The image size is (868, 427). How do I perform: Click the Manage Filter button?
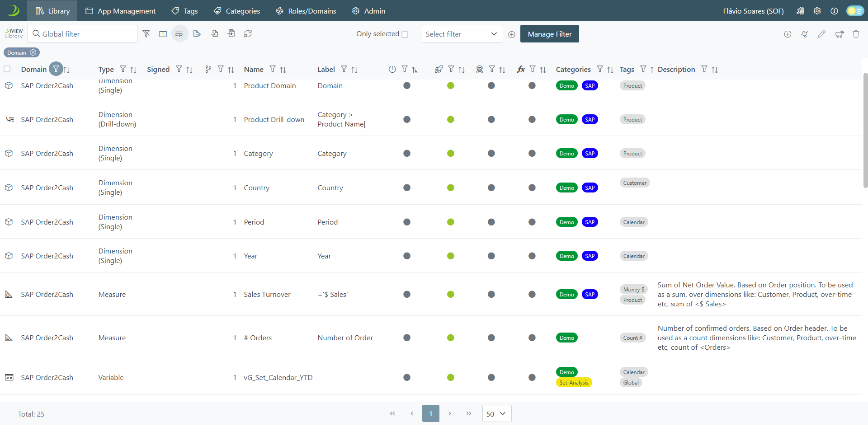549,34
